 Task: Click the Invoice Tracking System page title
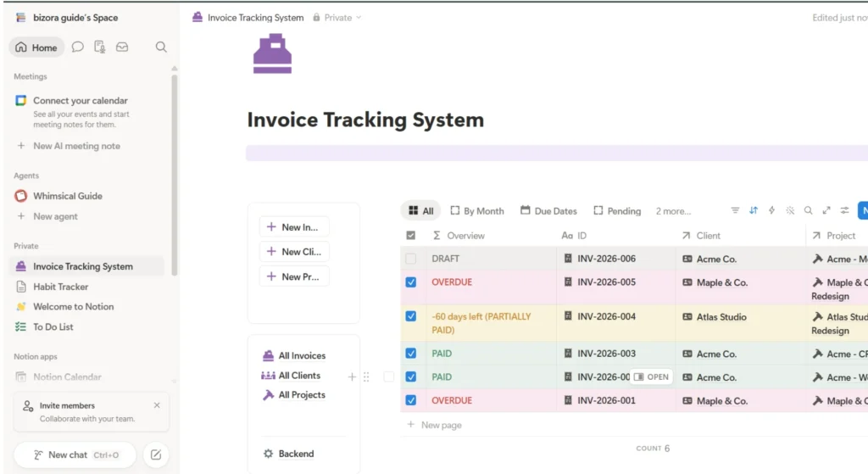[365, 120]
